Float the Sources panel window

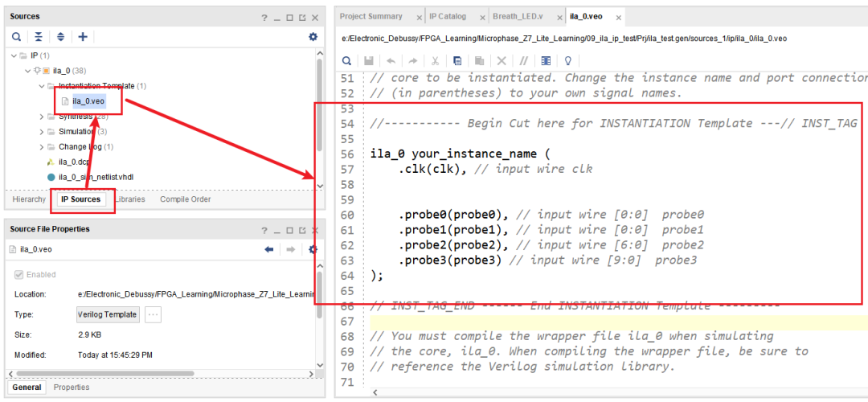click(302, 17)
